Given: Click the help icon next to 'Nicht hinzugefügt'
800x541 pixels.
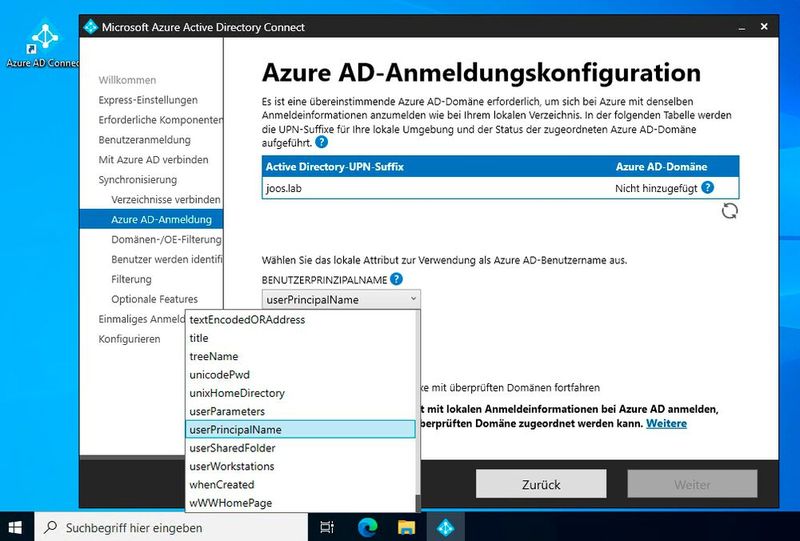Looking at the screenshot, I should point(708,188).
